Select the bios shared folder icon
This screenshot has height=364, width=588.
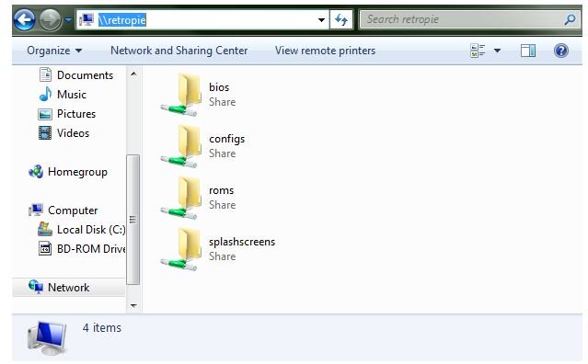click(x=181, y=95)
